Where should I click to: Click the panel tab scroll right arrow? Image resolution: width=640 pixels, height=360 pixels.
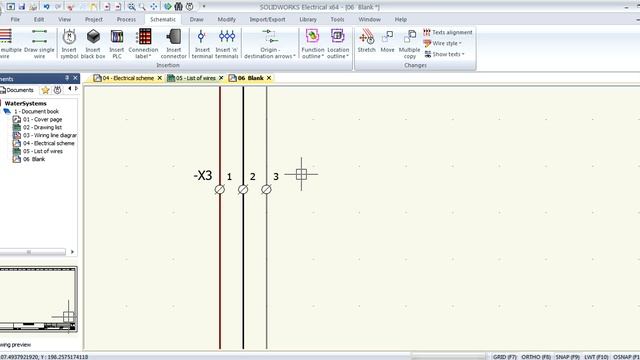pos(76,89)
